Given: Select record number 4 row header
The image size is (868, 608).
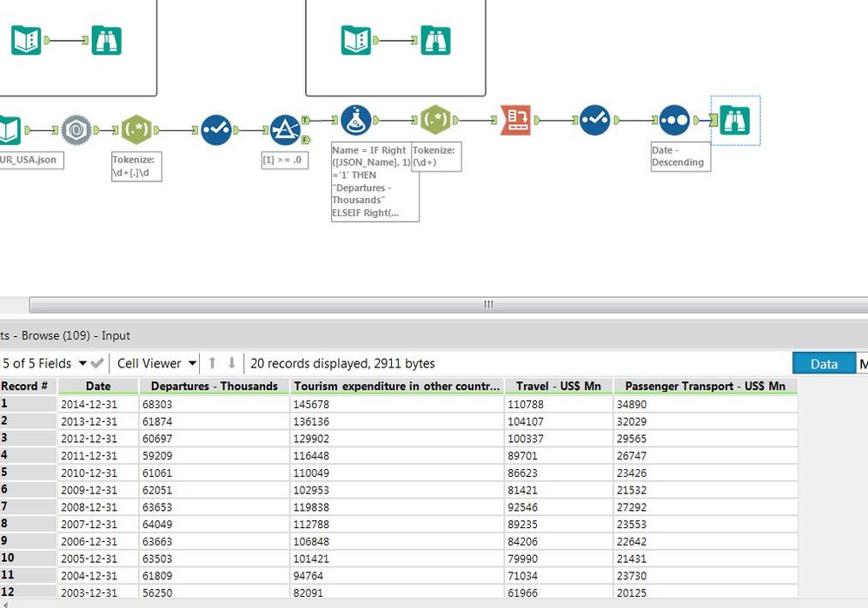Looking at the screenshot, I should tap(28, 455).
